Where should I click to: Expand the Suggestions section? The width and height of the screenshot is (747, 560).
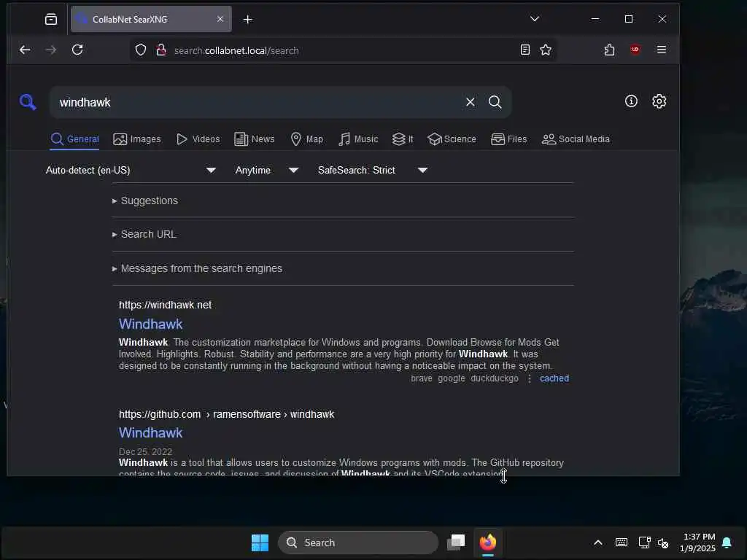point(145,201)
